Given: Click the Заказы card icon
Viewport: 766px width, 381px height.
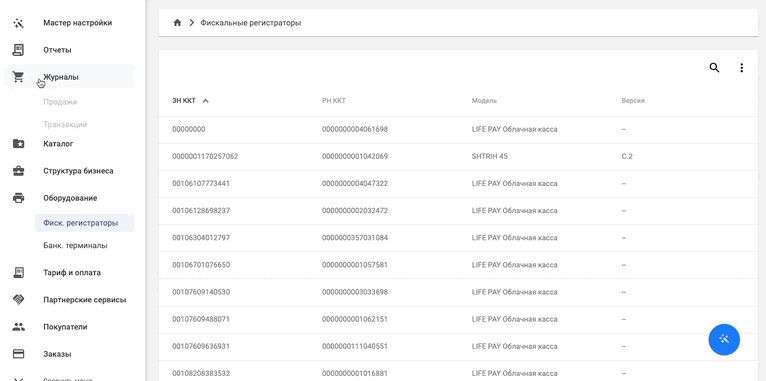Looking at the screenshot, I should point(19,354).
